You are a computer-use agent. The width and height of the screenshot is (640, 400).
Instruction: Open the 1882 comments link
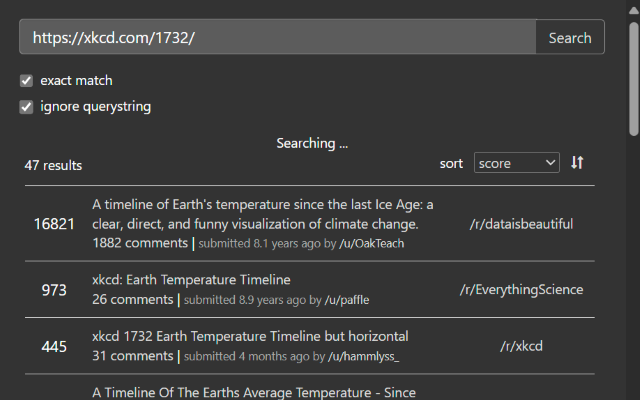tap(139, 243)
